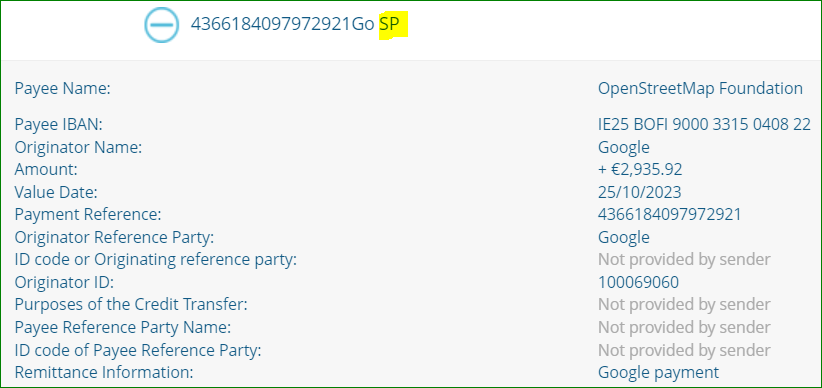Click the Originator ID 100069060
Screen dimensions: 822x388
[639, 283]
